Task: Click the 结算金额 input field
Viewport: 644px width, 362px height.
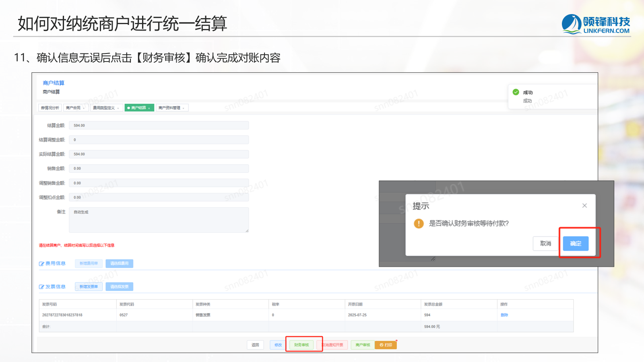Action: pos(159,125)
